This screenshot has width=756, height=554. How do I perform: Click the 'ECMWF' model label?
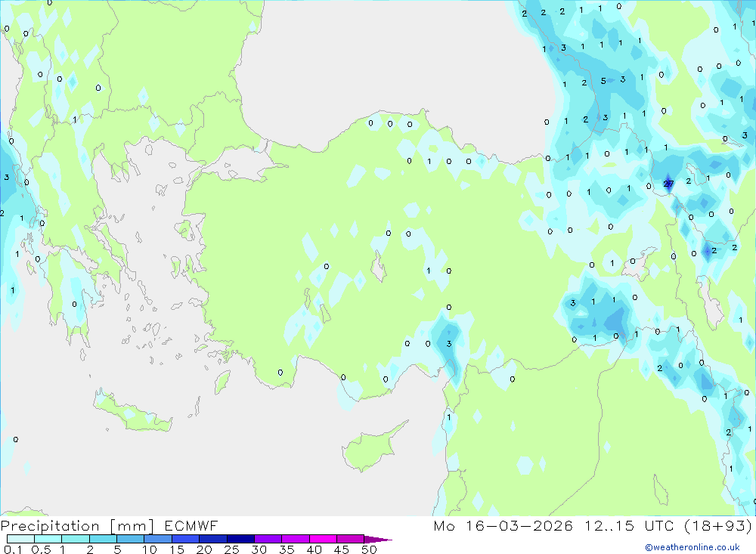pyautogui.click(x=191, y=525)
